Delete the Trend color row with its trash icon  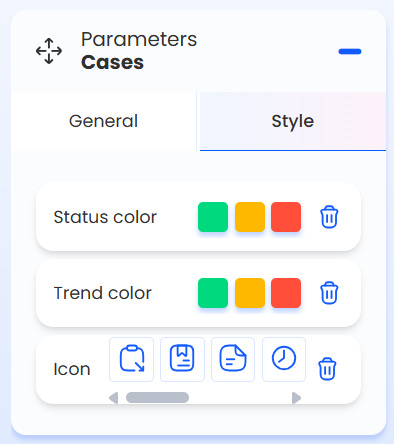click(329, 293)
